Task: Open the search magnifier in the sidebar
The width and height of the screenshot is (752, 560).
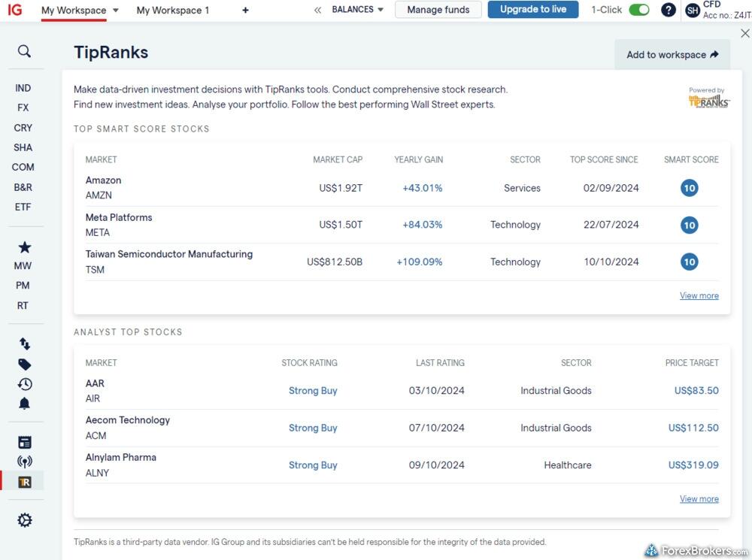Action: click(24, 51)
